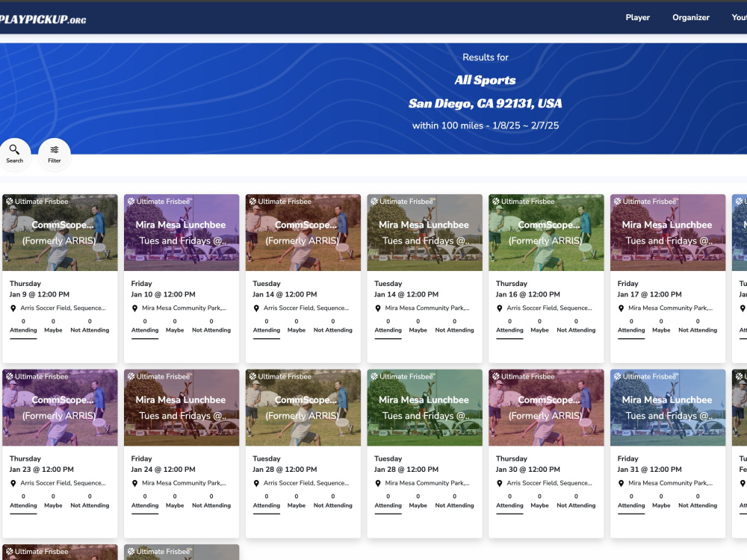Click 'within 100 miles - 1/8/25 ~ 2/7/25' text

point(486,125)
